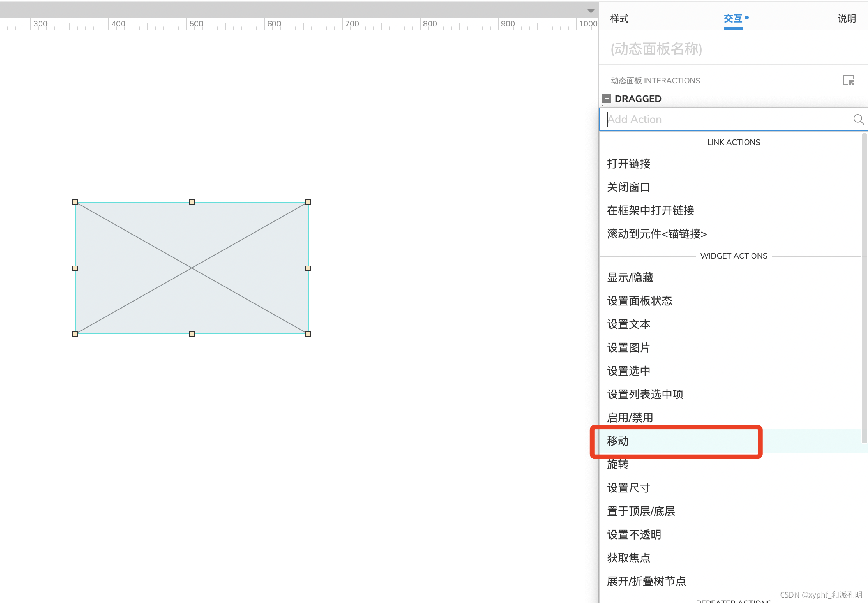Select the 设置不透明 action
Viewport: 868px width, 603px height.
[730, 534]
